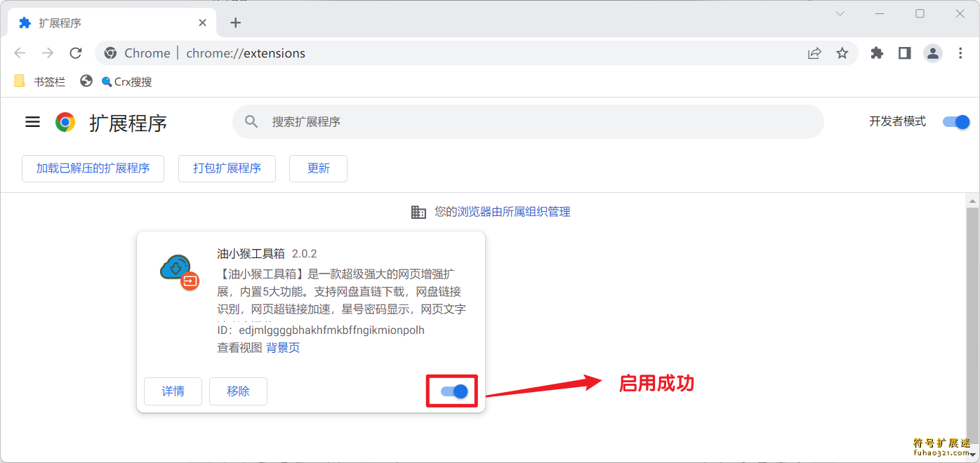Open the side panel icon
The height and width of the screenshot is (463, 980).
click(905, 53)
